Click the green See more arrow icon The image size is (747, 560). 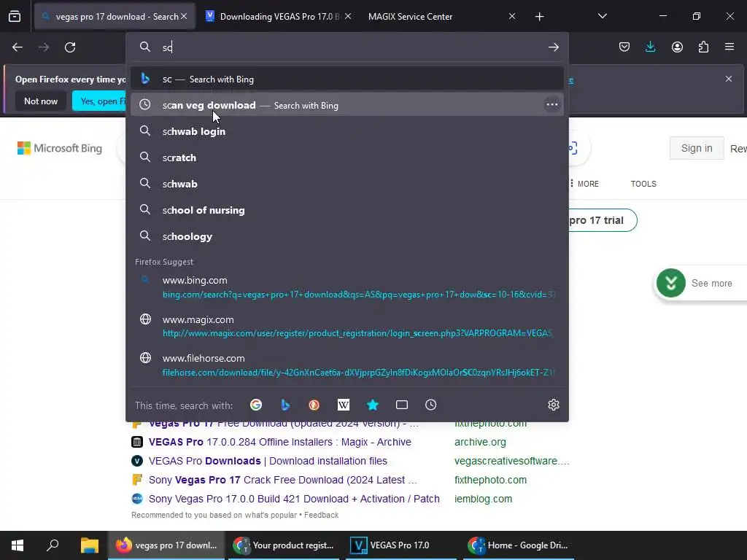[x=671, y=284]
